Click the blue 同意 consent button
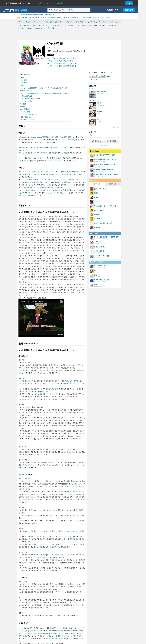146x644 pixels. (x=129, y=3)
